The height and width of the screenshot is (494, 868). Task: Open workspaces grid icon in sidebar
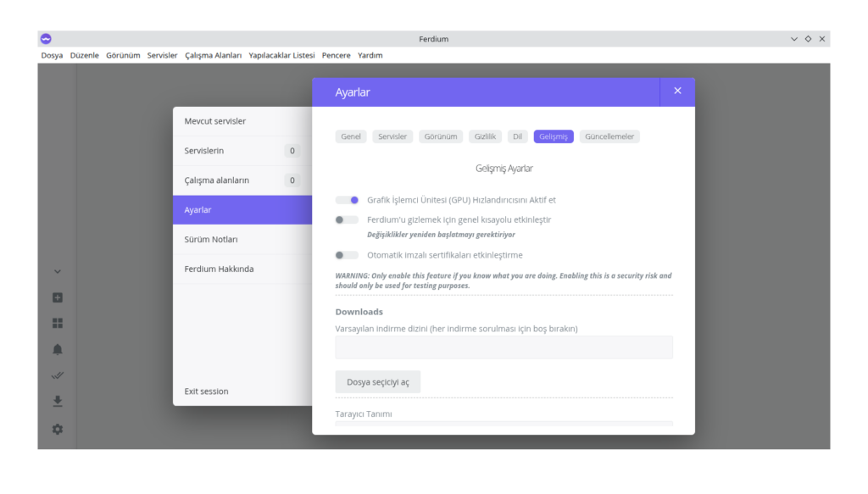coord(58,323)
